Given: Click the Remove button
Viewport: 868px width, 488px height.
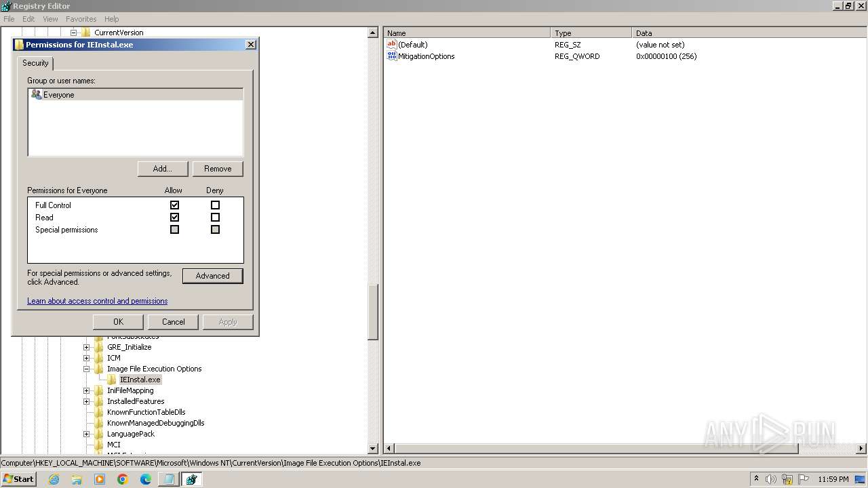Looking at the screenshot, I should pyautogui.click(x=218, y=169).
